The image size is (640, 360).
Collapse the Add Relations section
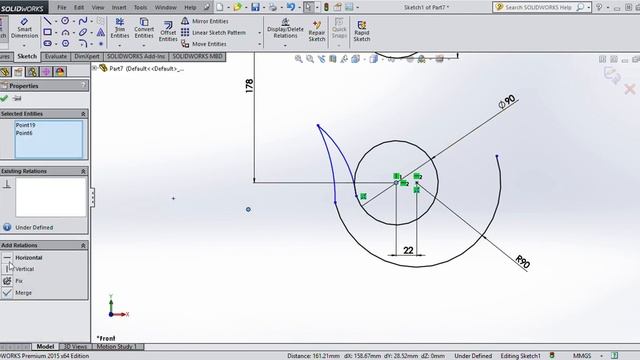coord(83,245)
